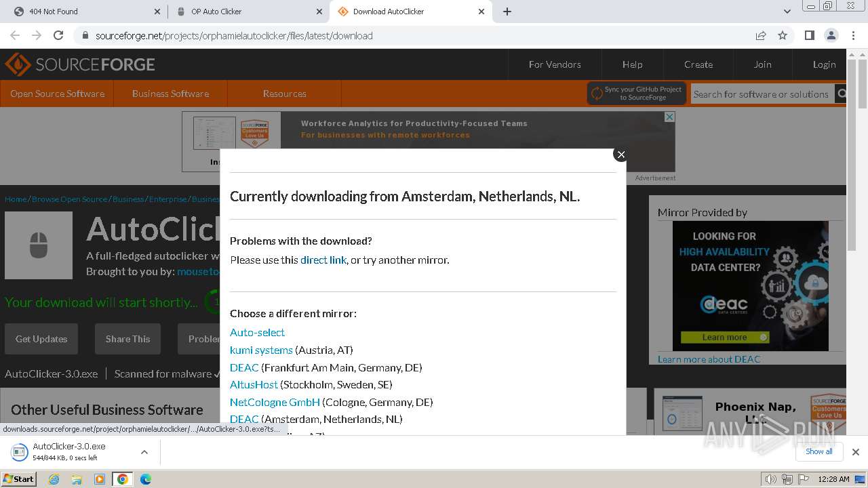The image size is (868, 488).
Task: Click the network icon in system tray
Action: tap(787, 479)
